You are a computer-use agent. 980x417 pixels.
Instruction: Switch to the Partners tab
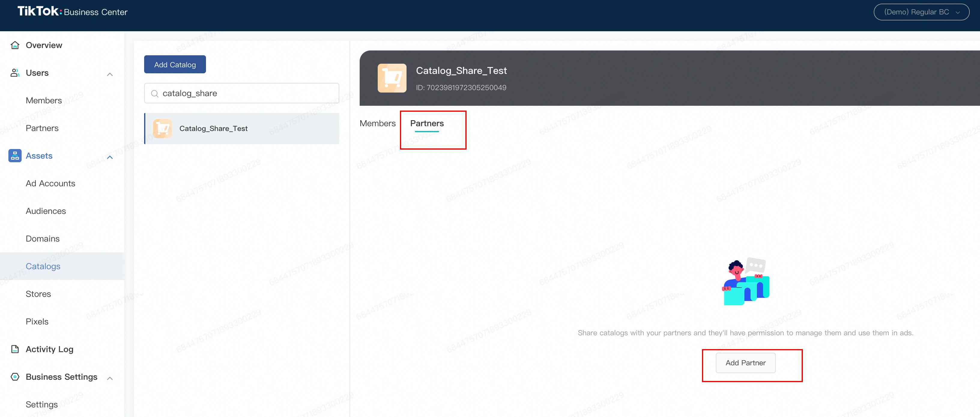426,123
